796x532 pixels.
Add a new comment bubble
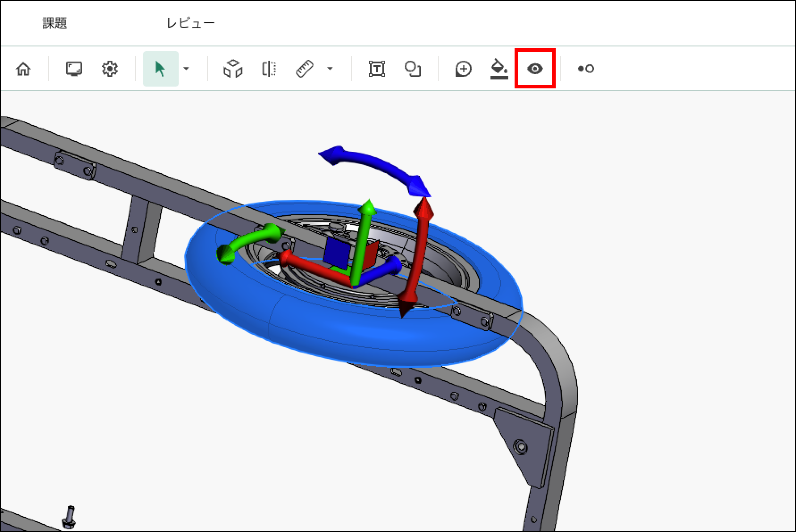pyautogui.click(x=463, y=69)
